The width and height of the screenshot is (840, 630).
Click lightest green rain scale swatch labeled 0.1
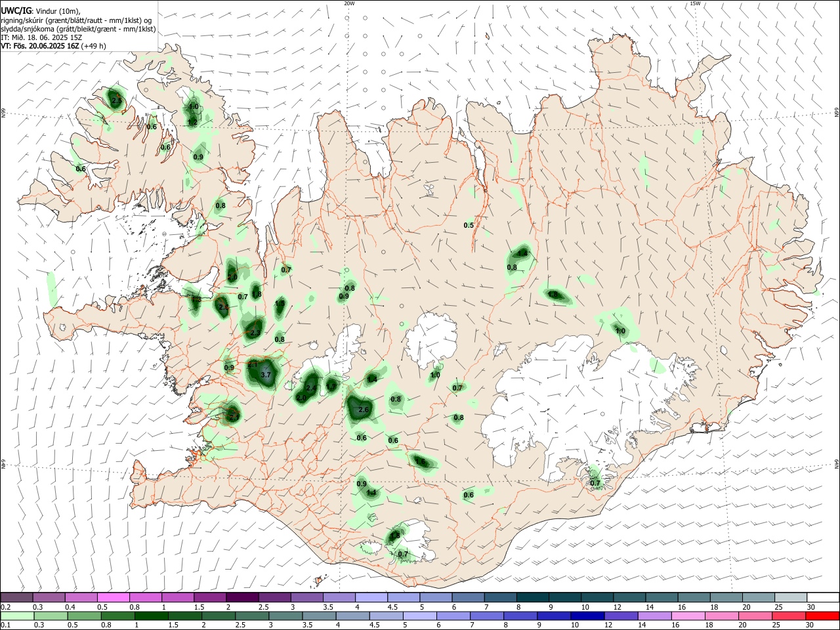[x=16, y=616]
